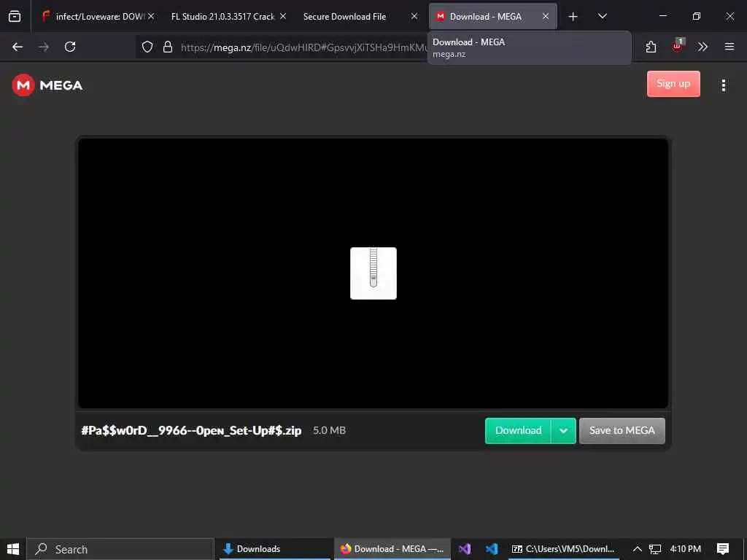
Task: Expand the Download options arrow
Action: click(564, 431)
